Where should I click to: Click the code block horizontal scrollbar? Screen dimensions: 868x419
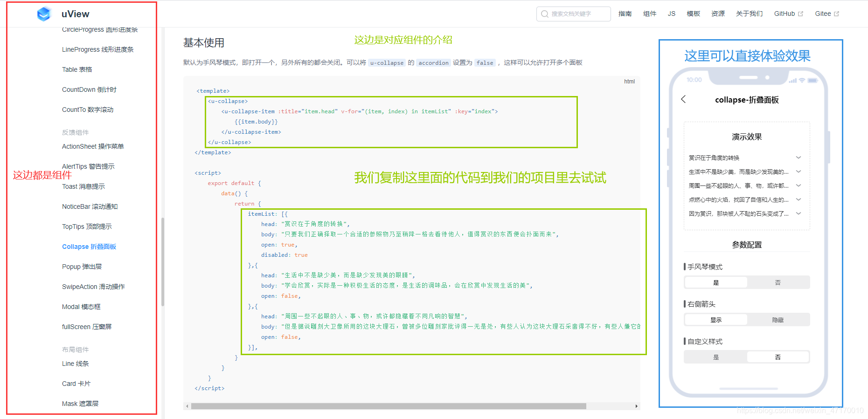click(x=389, y=406)
